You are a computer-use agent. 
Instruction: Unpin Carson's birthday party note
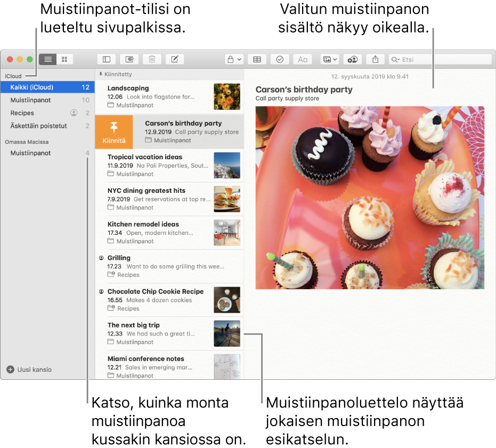point(113,132)
